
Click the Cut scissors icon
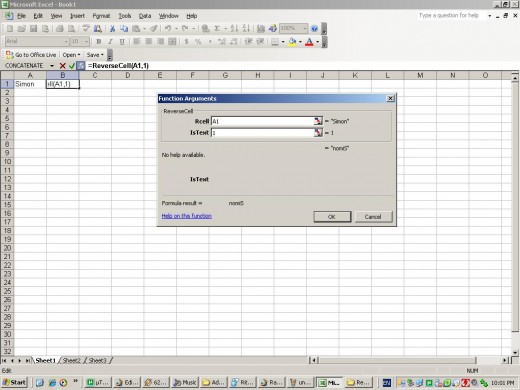tap(112, 29)
